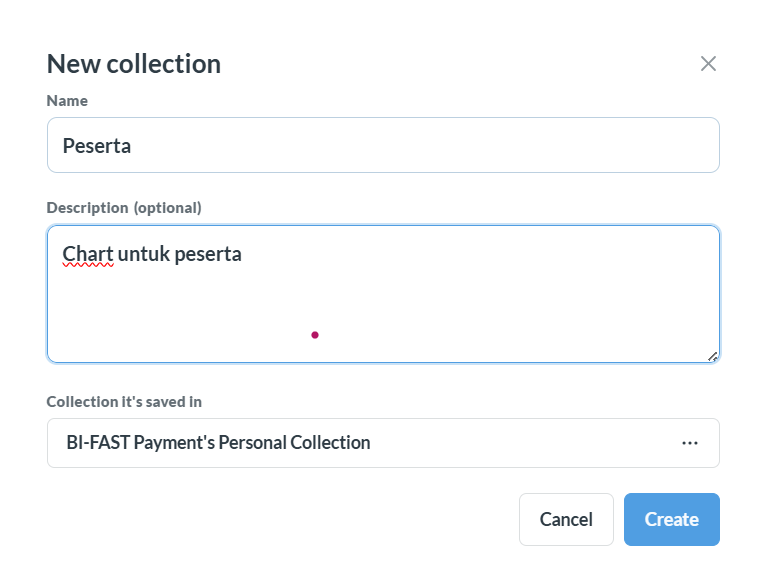Click the misspelled word "Chart" in description
Image resolution: width=758 pixels, height=572 pixels.
88,254
